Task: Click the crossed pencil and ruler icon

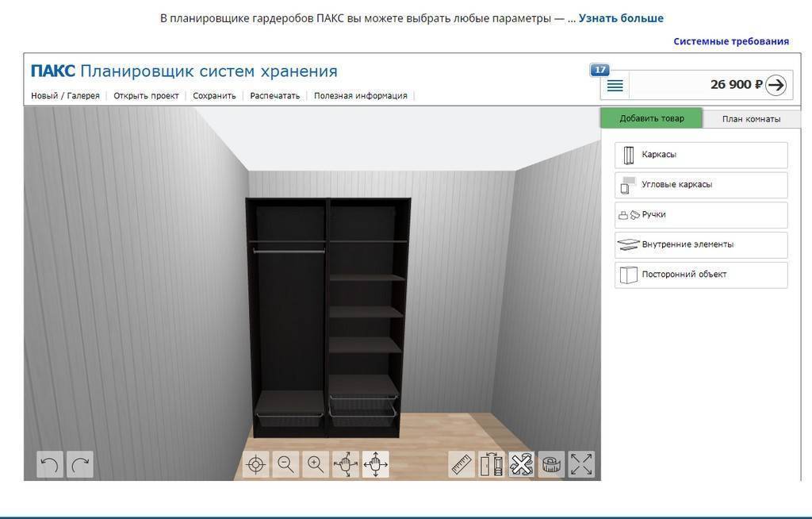Action: point(521,464)
